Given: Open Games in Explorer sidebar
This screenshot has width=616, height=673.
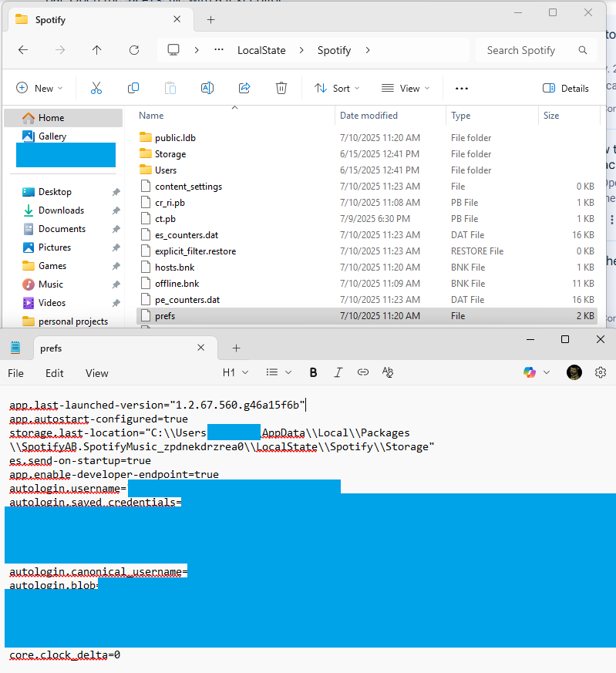Looking at the screenshot, I should 63,266.
